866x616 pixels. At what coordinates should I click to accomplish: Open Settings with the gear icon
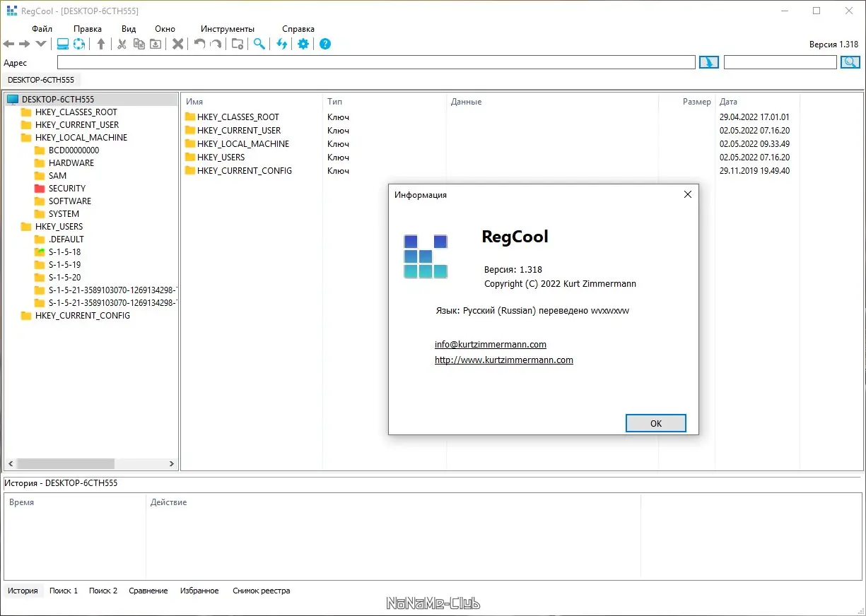[x=303, y=44]
